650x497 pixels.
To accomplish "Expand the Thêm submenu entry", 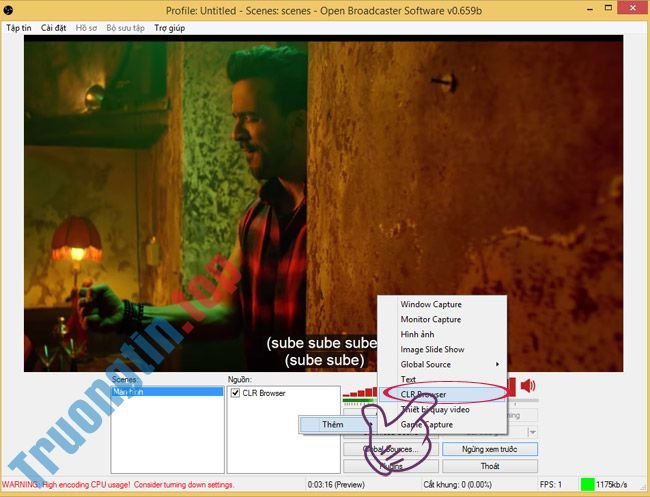I will click(x=337, y=424).
